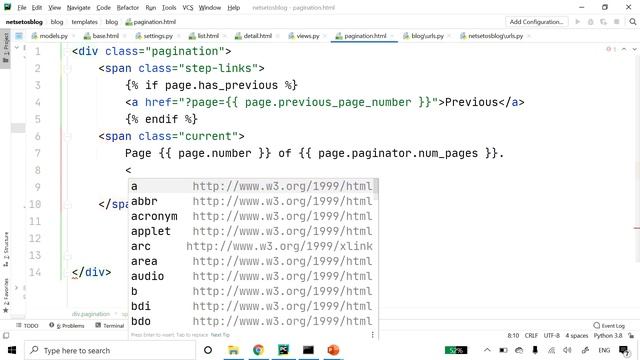Image resolution: width=640 pixels, height=360 pixels.
Task: Open the Tools menu
Action: (x=169, y=7)
